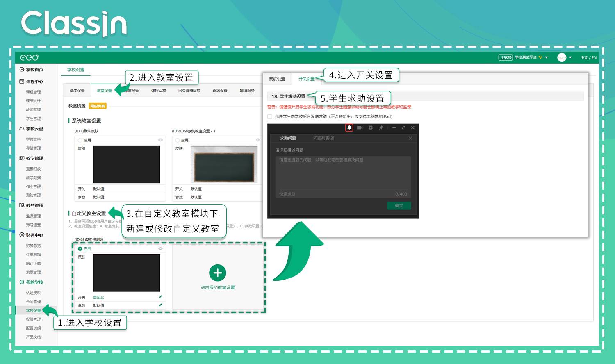Viewport: 615px width, 364px height.
Task: Click the EEO logo in header
Action: pyautogui.click(x=29, y=57)
